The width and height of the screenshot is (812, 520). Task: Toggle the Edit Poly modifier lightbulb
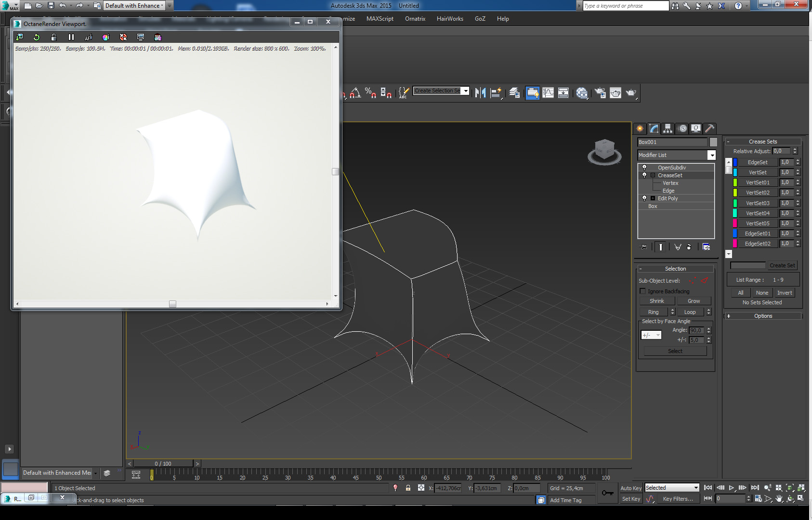tap(644, 198)
